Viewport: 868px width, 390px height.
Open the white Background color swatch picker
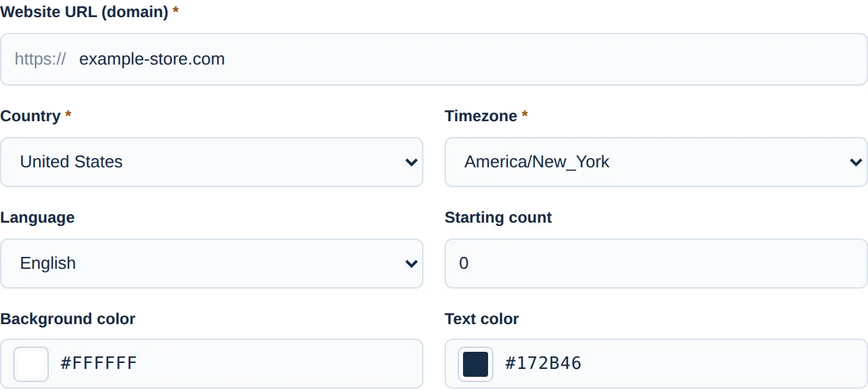pos(31,364)
